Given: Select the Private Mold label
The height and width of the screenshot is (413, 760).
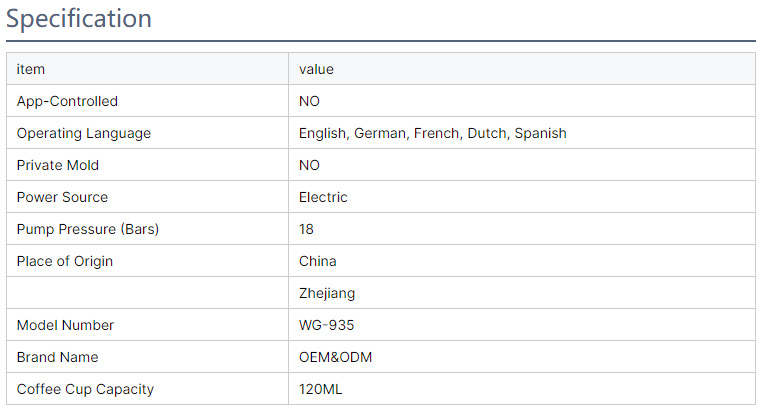Looking at the screenshot, I should [58, 165].
